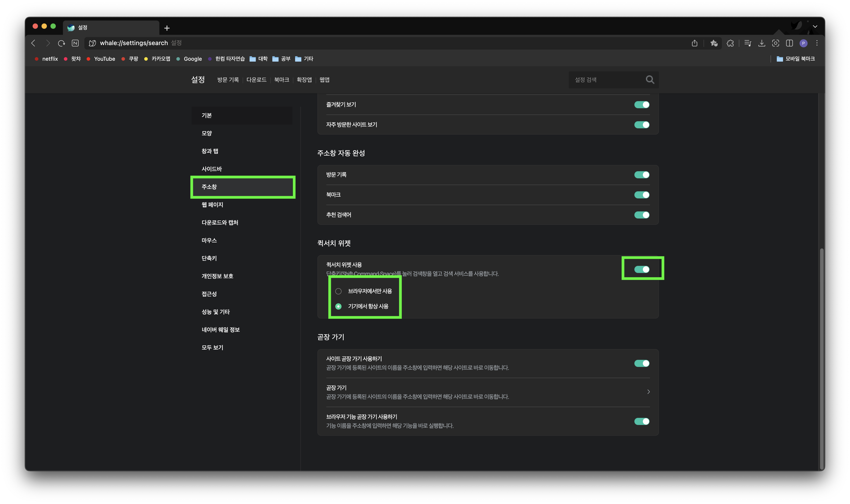850x504 pixels.
Task: Open downloads icon in toolbar
Action: pos(762,43)
